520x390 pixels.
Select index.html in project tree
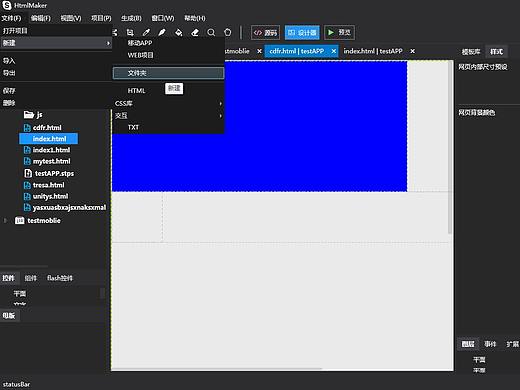point(49,139)
